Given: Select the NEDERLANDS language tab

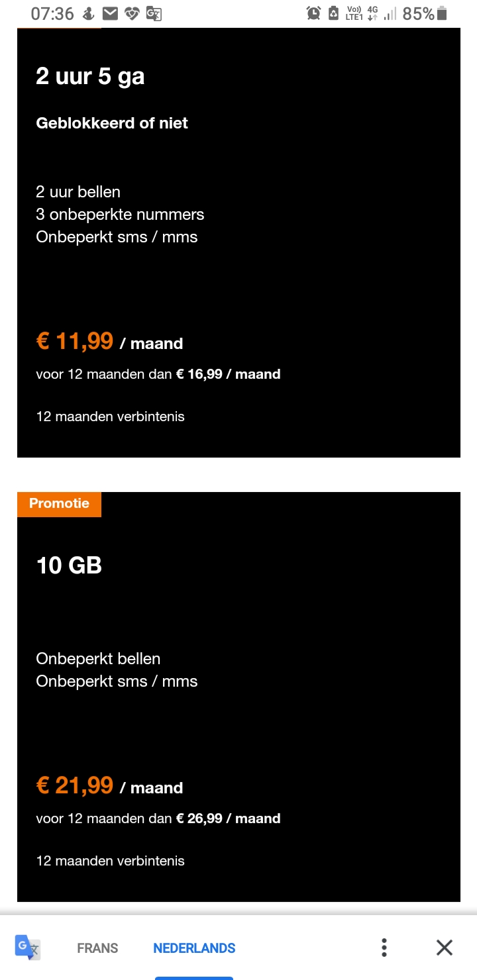Looking at the screenshot, I should click(194, 948).
